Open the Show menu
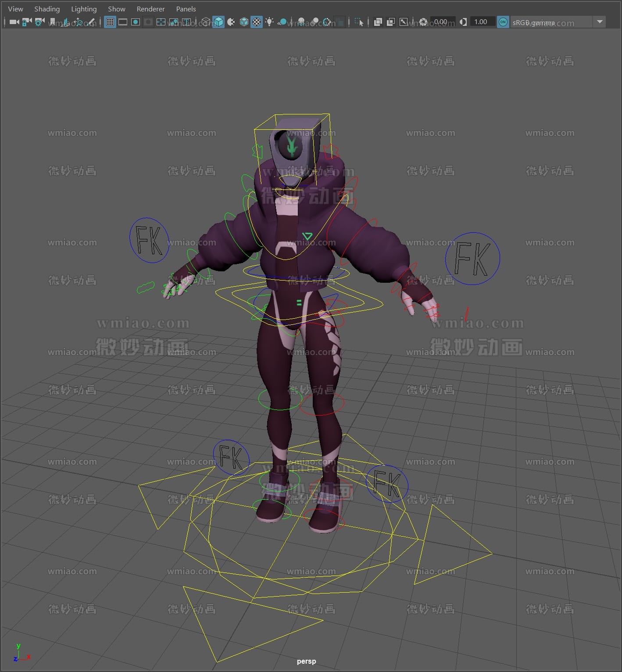The image size is (622, 672). click(117, 9)
